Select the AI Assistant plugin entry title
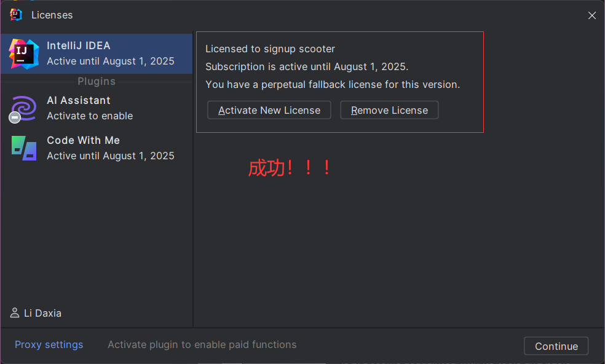Viewport: 605px width, 364px height. (79, 100)
